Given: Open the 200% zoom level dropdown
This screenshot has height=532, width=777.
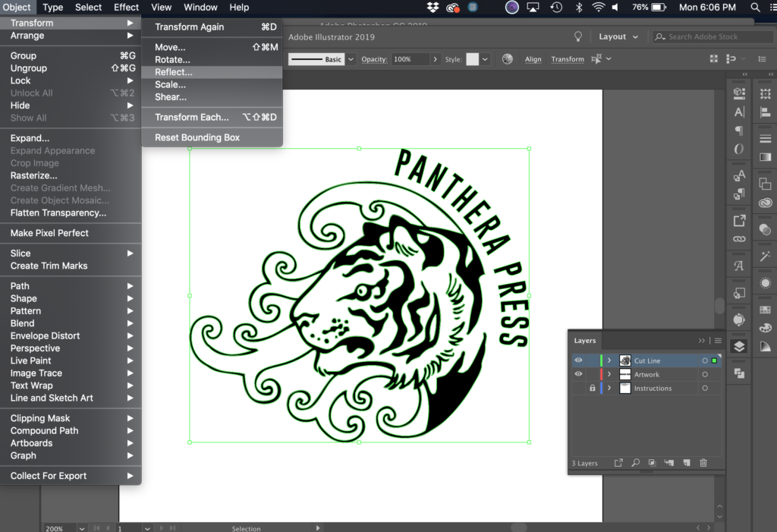Looking at the screenshot, I should (82, 528).
